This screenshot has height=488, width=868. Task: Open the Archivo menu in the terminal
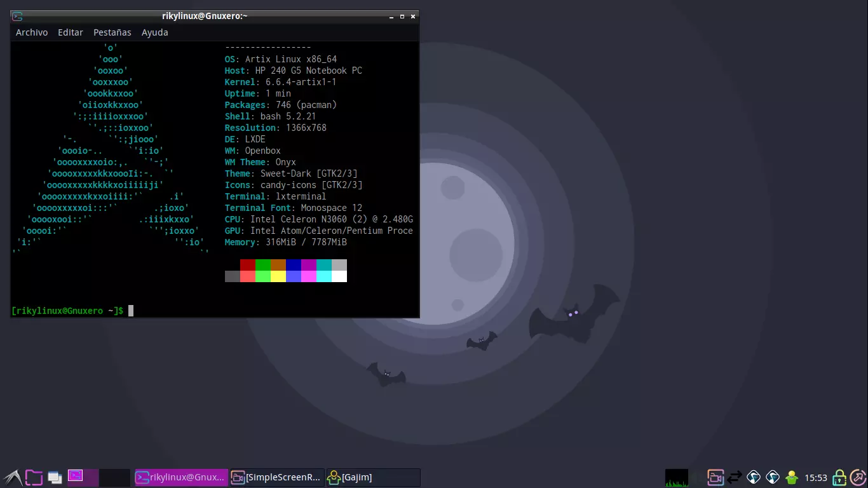(32, 32)
